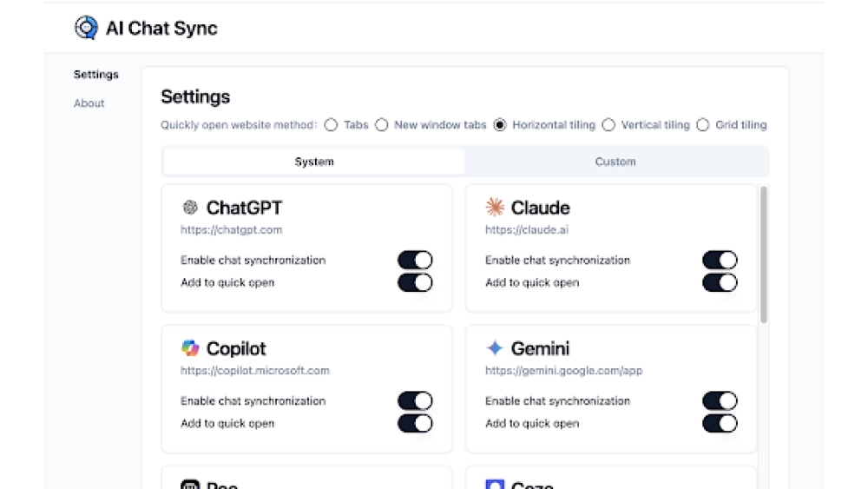Click the Gemini sparkle icon
Image resolution: width=868 pixels, height=489 pixels.
pyautogui.click(x=495, y=347)
